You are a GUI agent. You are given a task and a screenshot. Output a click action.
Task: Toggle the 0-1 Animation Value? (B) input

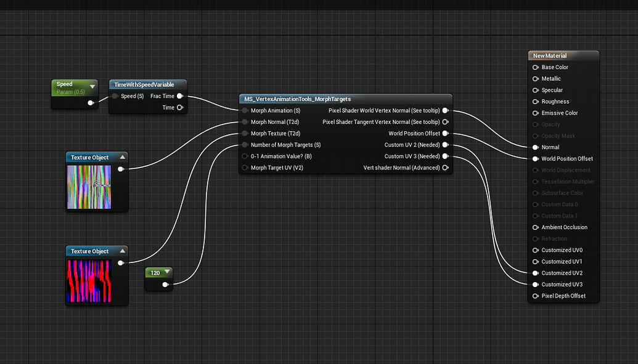[x=245, y=156]
